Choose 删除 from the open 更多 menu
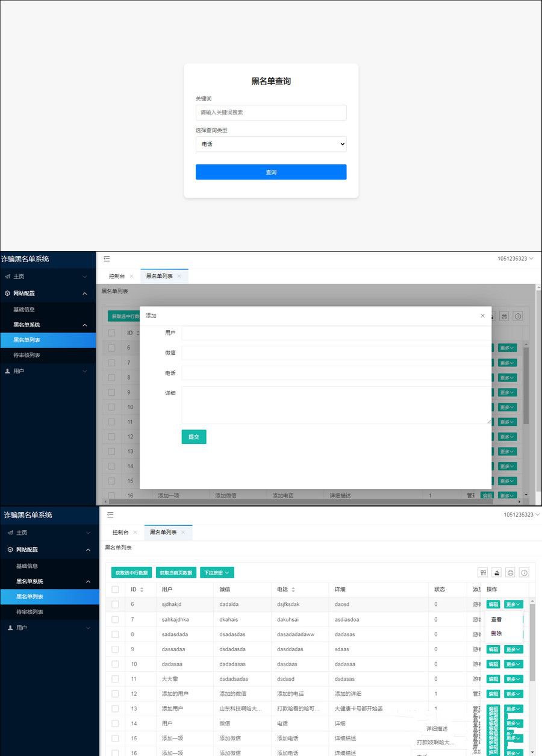The height and width of the screenshot is (756, 542). [x=496, y=634]
